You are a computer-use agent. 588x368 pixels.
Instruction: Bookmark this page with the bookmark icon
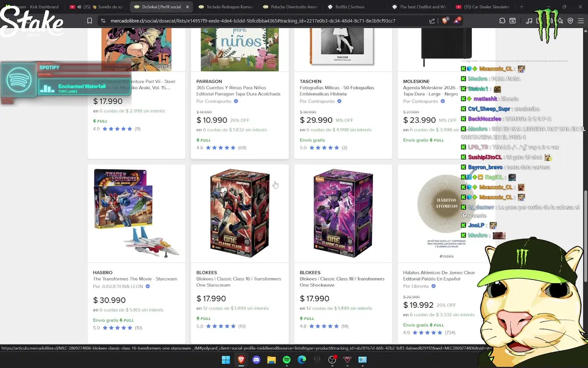(90, 21)
